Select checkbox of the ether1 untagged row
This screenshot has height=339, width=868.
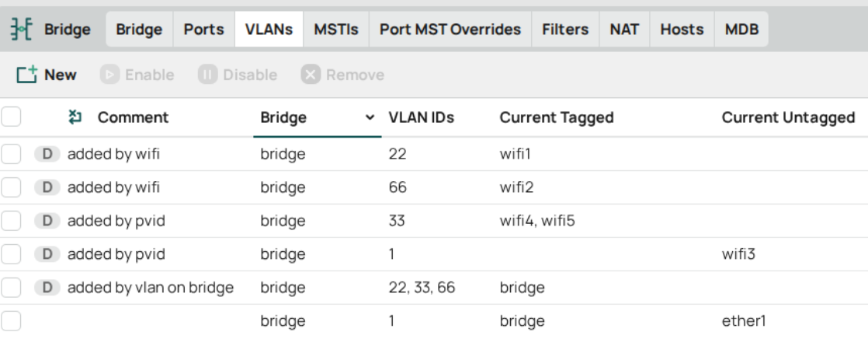coord(11,321)
